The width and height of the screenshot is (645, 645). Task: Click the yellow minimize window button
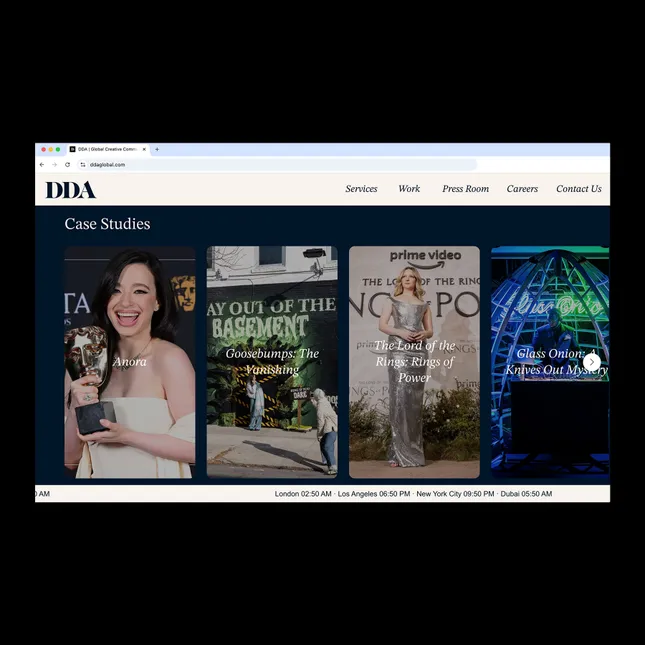[51, 149]
